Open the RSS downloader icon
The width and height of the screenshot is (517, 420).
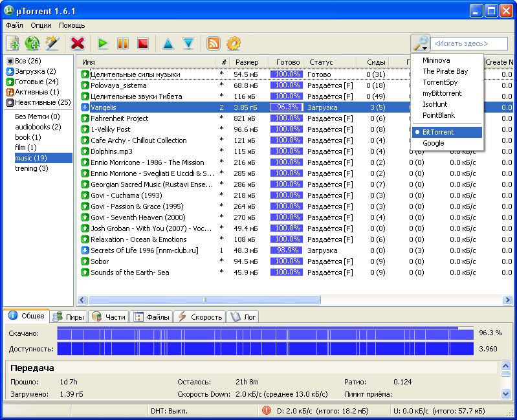click(x=213, y=43)
